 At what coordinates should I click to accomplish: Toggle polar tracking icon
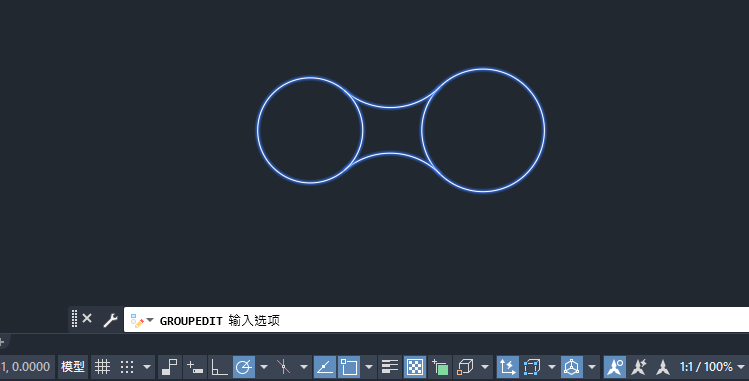(244, 367)
